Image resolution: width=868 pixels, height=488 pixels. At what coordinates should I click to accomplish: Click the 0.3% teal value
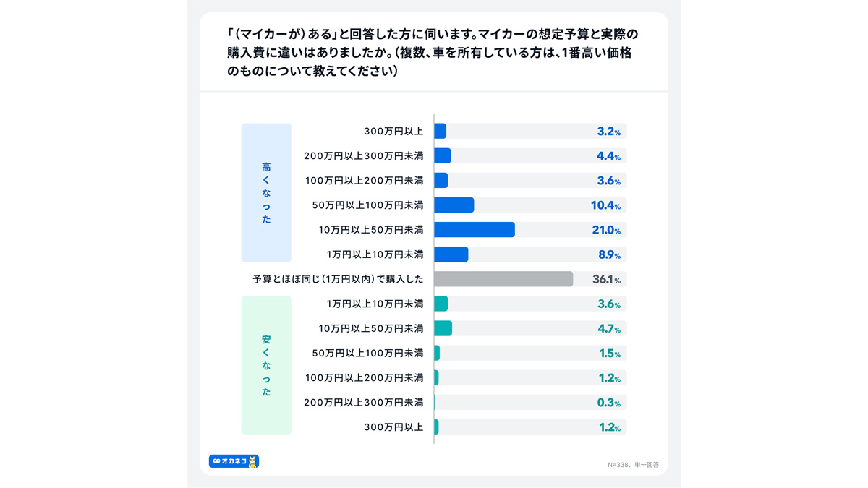pos(609,403)
